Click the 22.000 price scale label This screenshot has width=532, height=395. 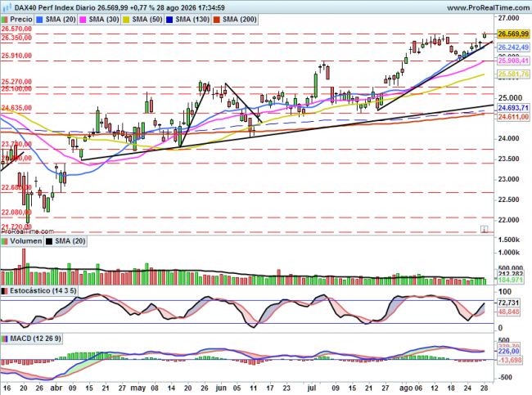coord(508,220)
